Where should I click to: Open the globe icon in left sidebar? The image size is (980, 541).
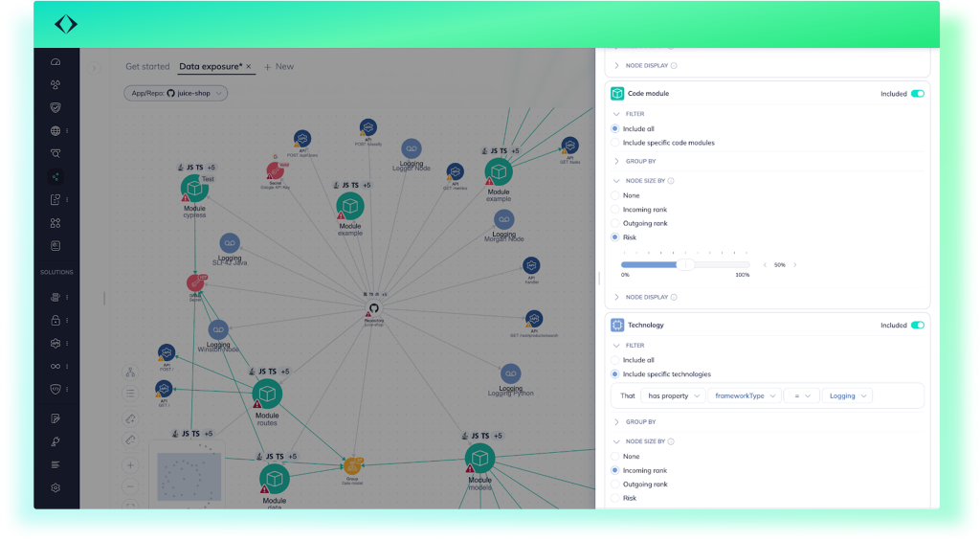56,131
